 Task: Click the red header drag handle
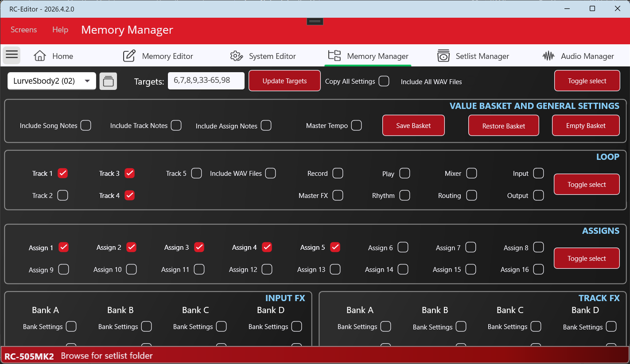pos(315,21)
